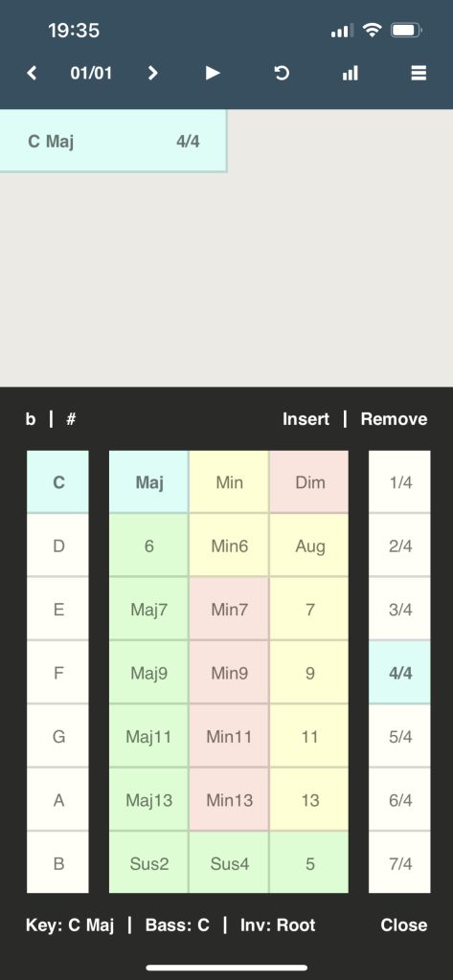The height and width of the screenshot is (980, 453).
Task: Select the Sus4 chord type
Action: point(229,864)
